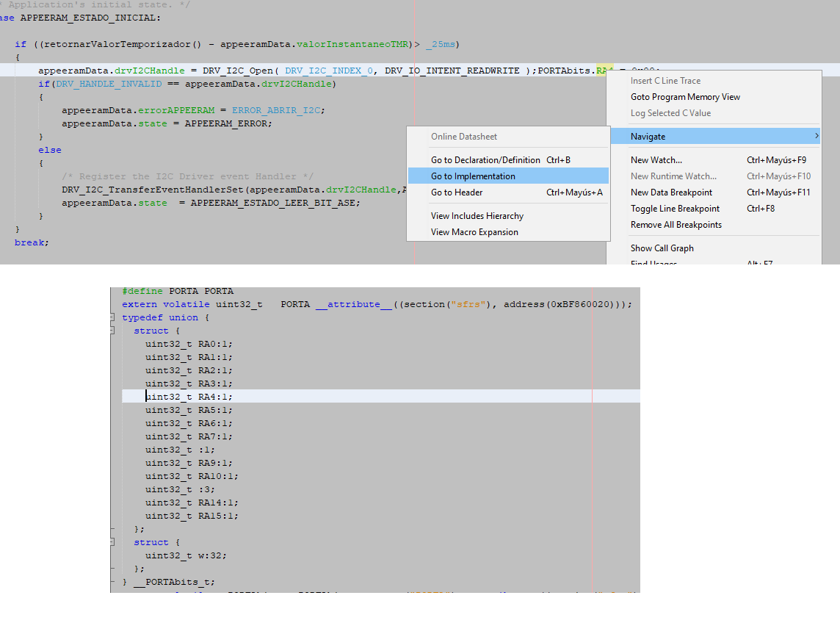
Task: Select Go to Header entry
Action: click(x=508, y=192)
